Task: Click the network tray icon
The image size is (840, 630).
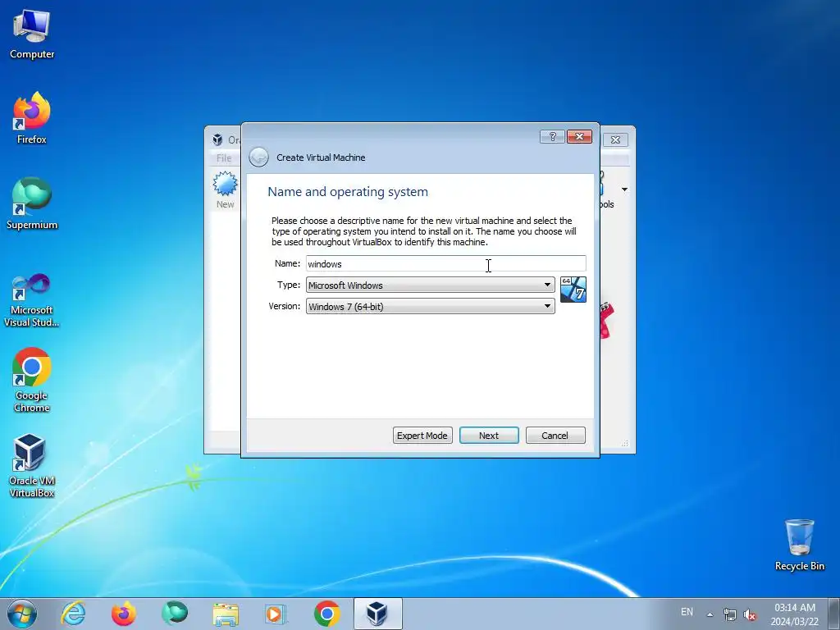Action: tap(729, 614)
